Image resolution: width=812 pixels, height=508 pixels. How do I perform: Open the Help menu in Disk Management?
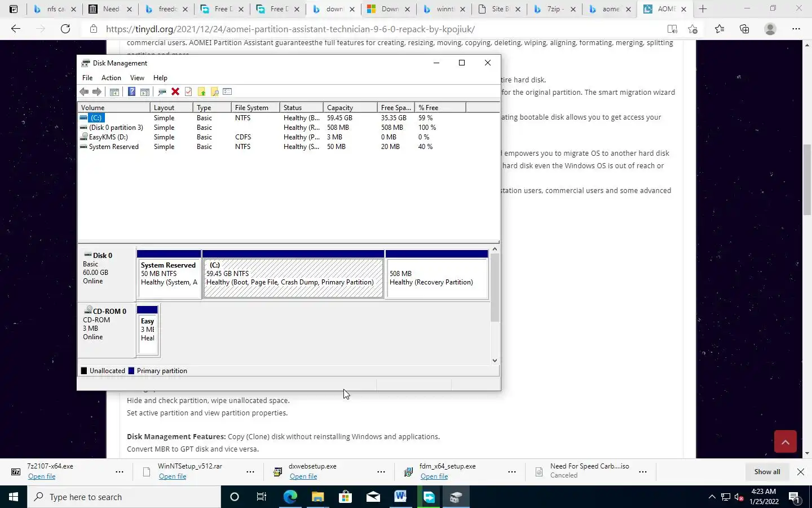pos(160,78)
